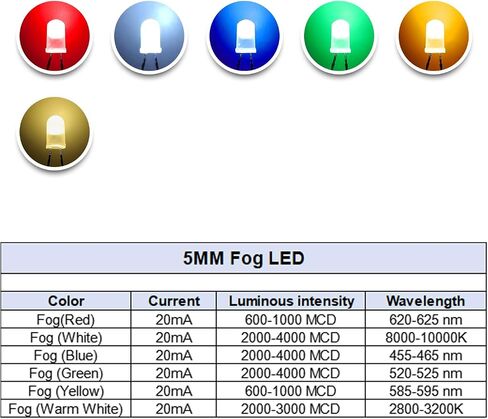Click the 20mA cell in Warm White row
Screen dimensions: 488x419
click(174, 409)
